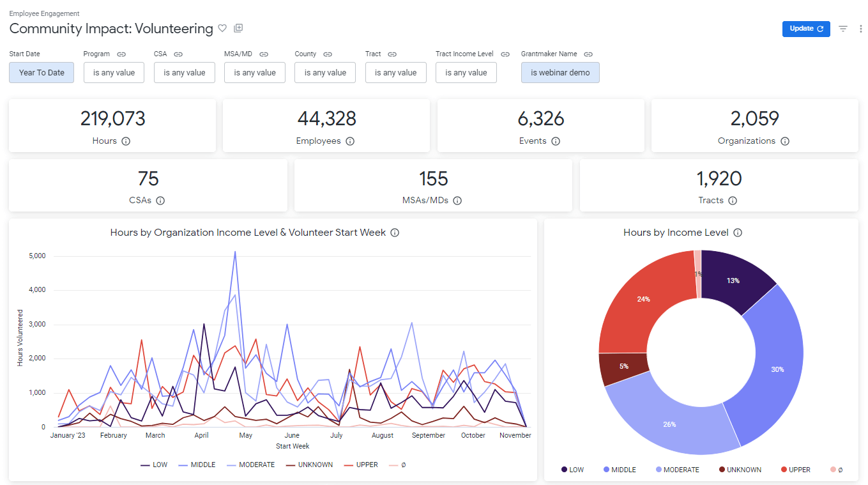Open the Start Date Year To Date filter
868x485 pixels.
pyautogui.click(x=42, y=73)
